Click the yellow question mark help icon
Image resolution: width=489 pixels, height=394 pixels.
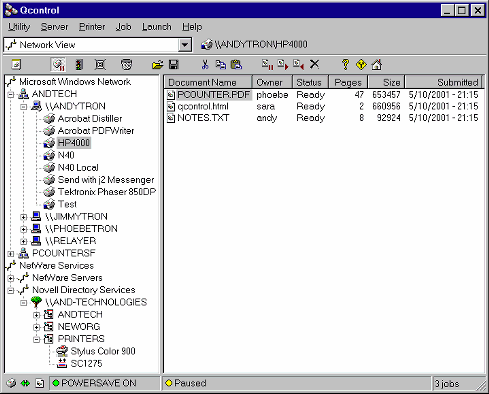click(345, 64)
